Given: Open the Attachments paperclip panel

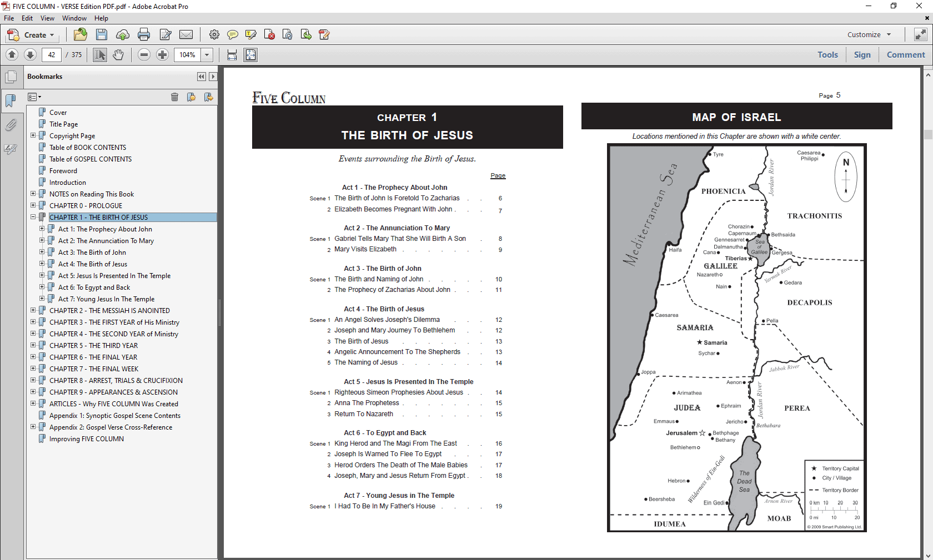Looking at the screenshot, I should 11,125.
